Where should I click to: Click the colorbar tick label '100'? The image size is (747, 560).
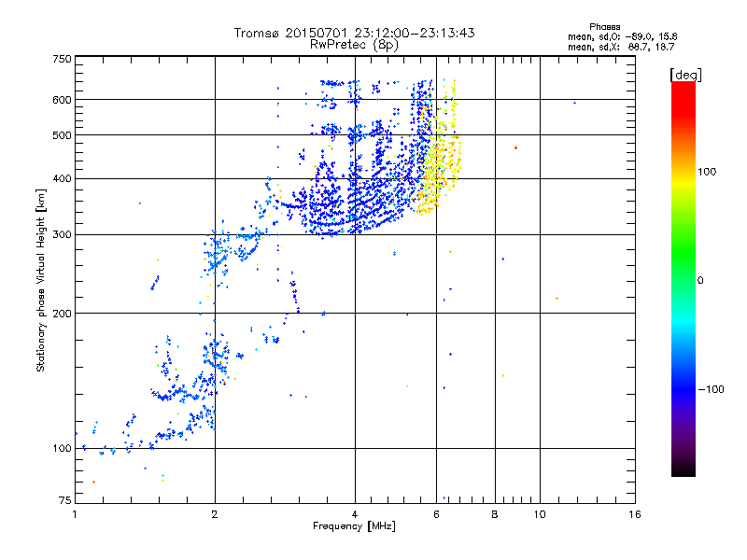tap(707, 172)
